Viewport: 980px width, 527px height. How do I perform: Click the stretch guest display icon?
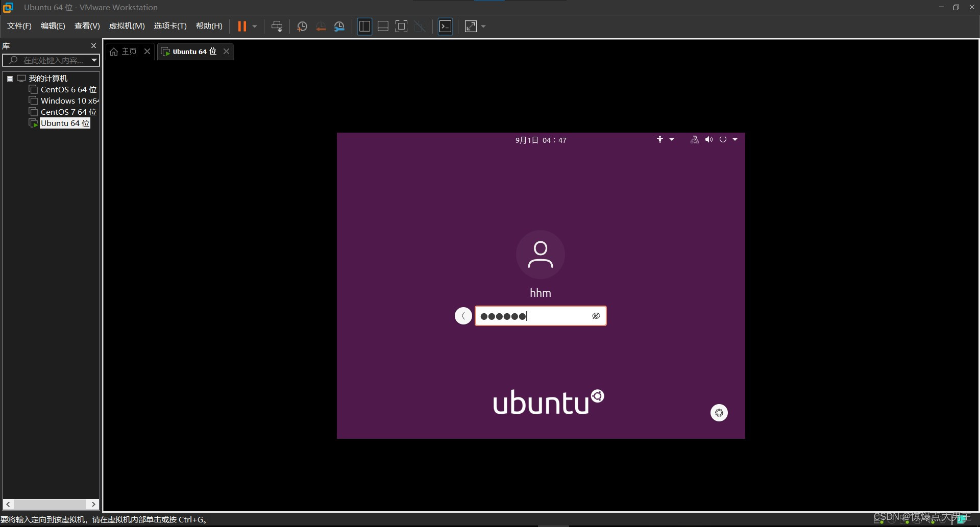tap(471, 26)
